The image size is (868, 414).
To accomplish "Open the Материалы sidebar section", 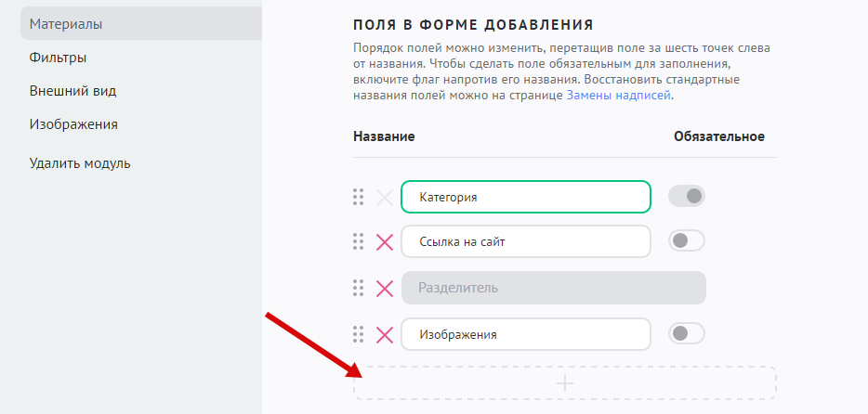I will (x=65, y=24).
